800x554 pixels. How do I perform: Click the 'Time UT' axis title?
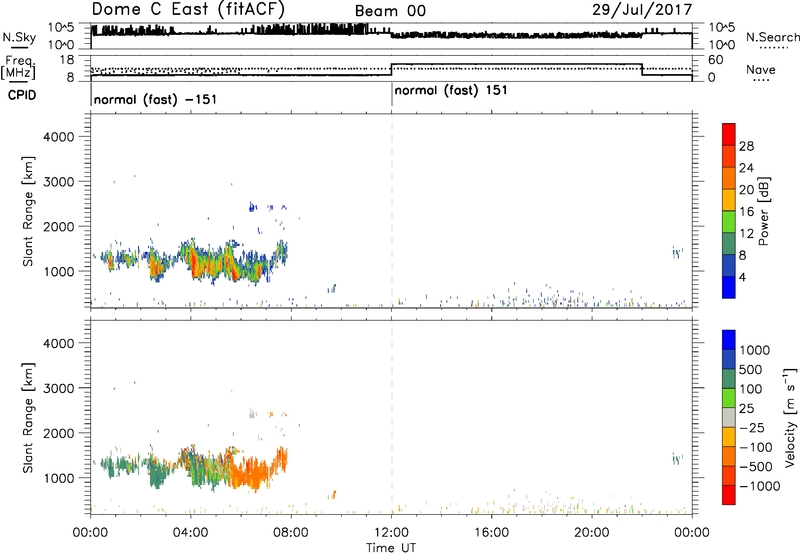(391, 548)
